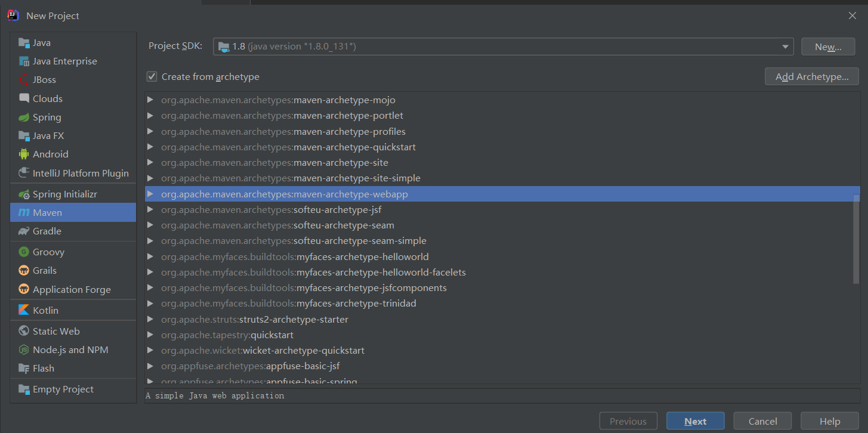Click the Cancel button
Viewport: 868px width, 433px height.
pyautogui.click(x=762, y=421)
